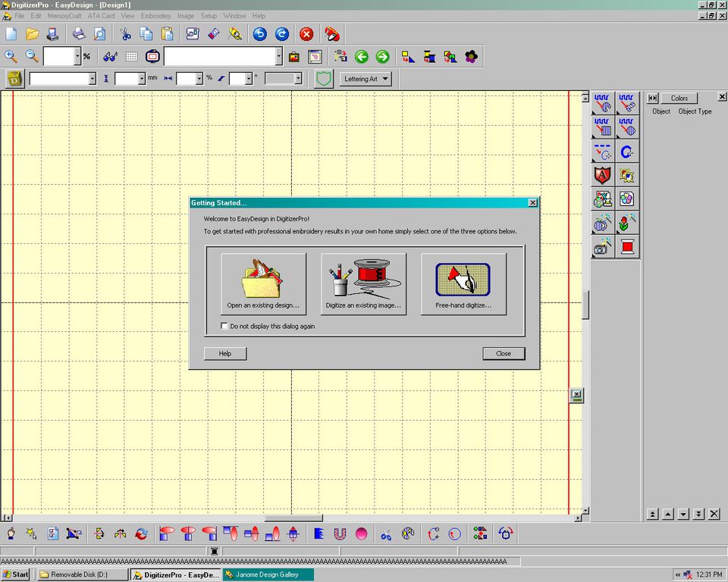Close the Getting Started dialog with X
Screen dimensions: 728x582
[533, 203]
